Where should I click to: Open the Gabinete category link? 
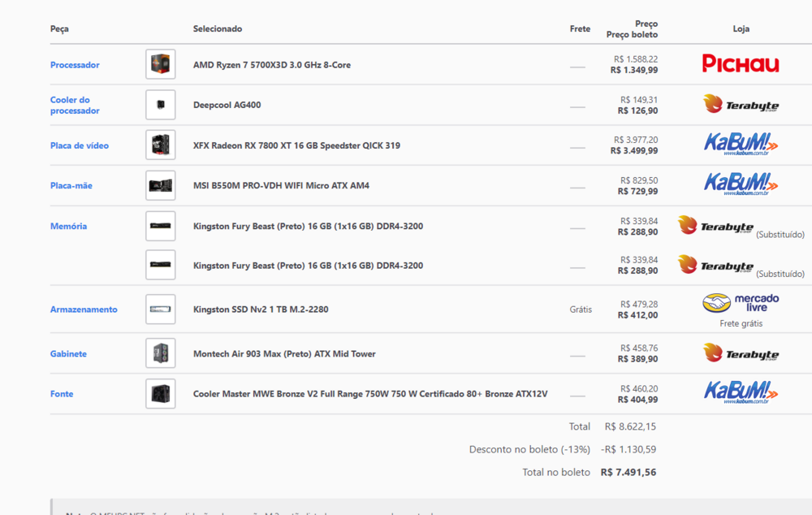pos(68,354)
